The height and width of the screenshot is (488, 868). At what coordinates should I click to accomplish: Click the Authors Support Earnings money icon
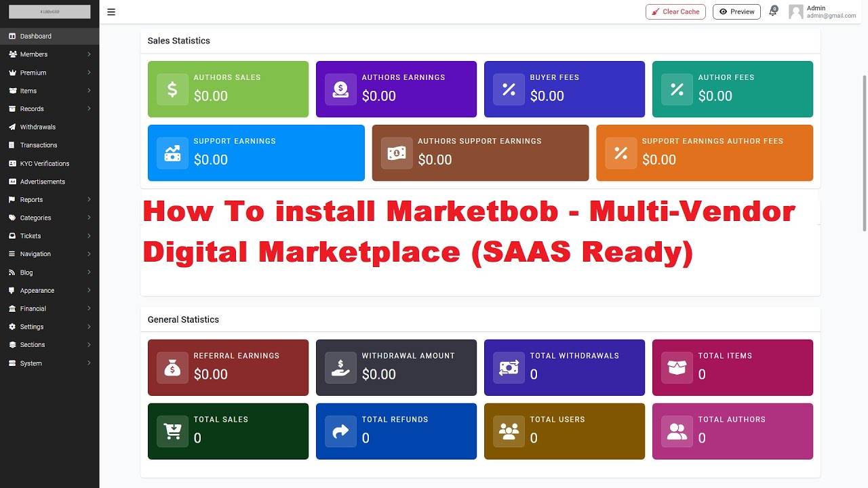point(397,153)
